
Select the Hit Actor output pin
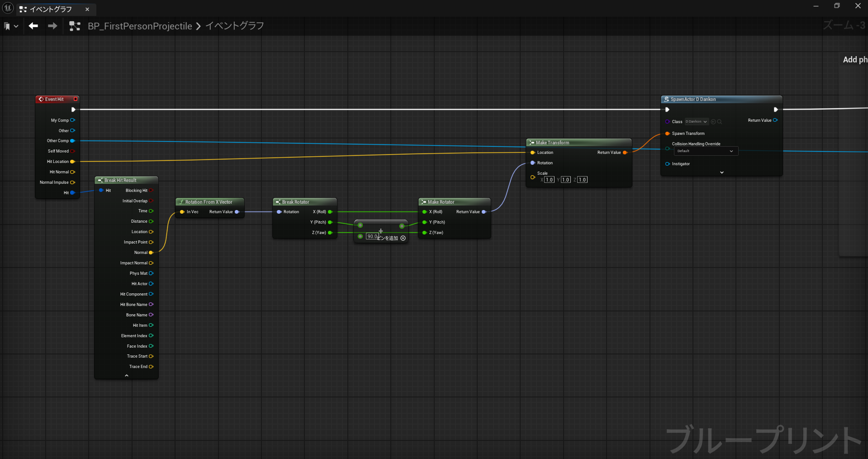click(151, 284)
